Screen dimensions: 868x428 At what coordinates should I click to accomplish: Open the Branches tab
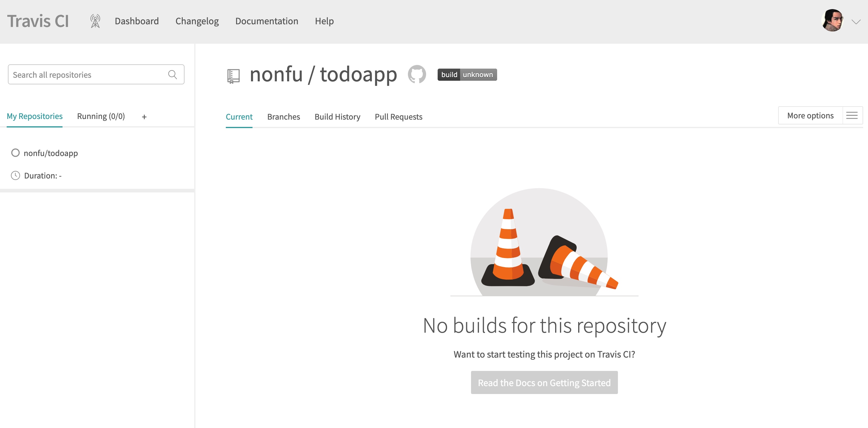click(284, 117)
